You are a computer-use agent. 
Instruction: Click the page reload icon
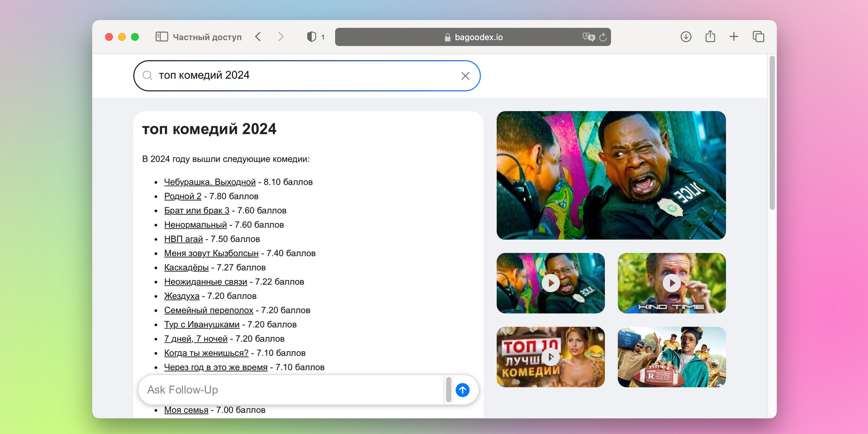pos(605,37)
